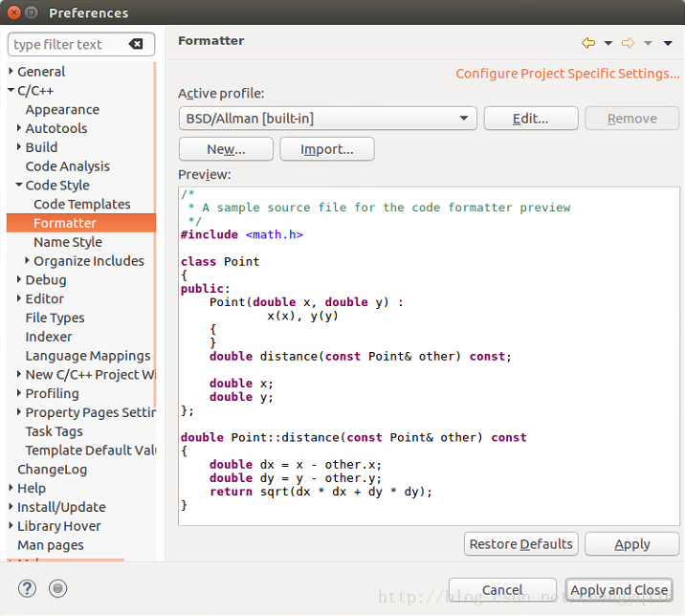
Task: Open the Active profile combo box
Action: coord(327,119)
